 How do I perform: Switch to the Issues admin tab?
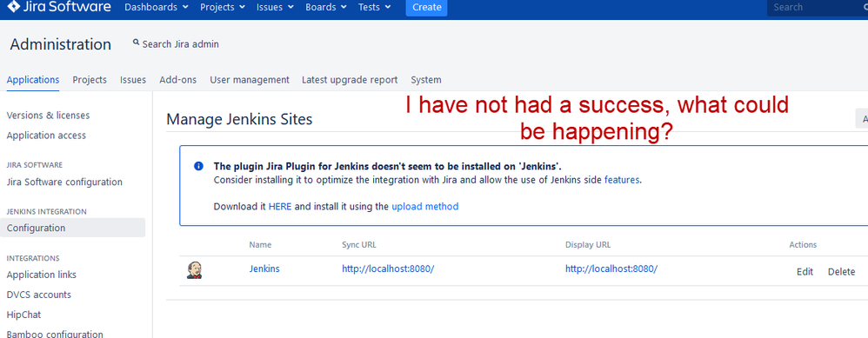pyautogui.click(x=133, y=80)
